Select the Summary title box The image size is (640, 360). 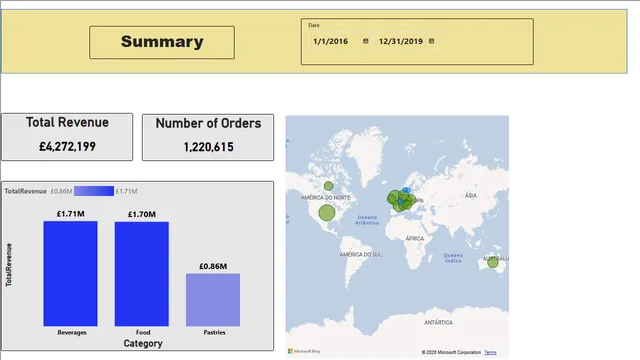point(162,42)
